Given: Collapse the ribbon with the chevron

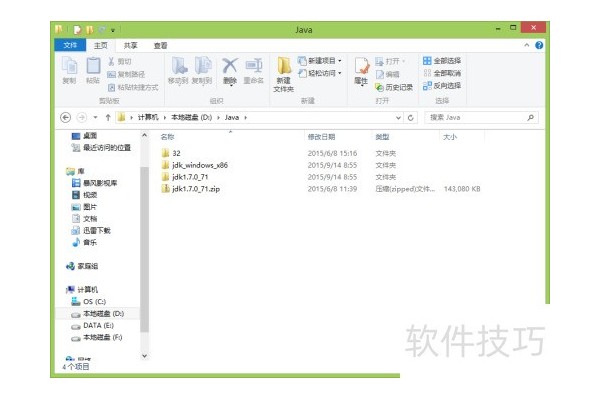Looking at the screenshot, I should pyautogui.click(x=527, y=45).
